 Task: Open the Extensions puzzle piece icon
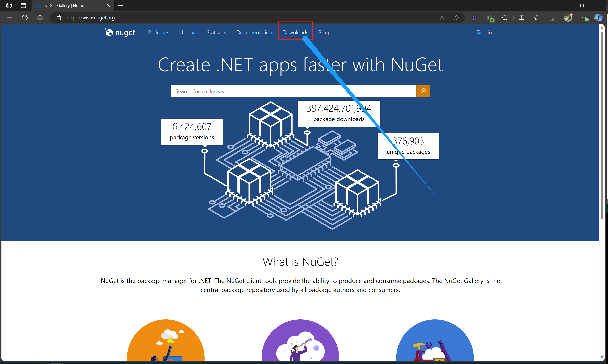coord(505,18)
